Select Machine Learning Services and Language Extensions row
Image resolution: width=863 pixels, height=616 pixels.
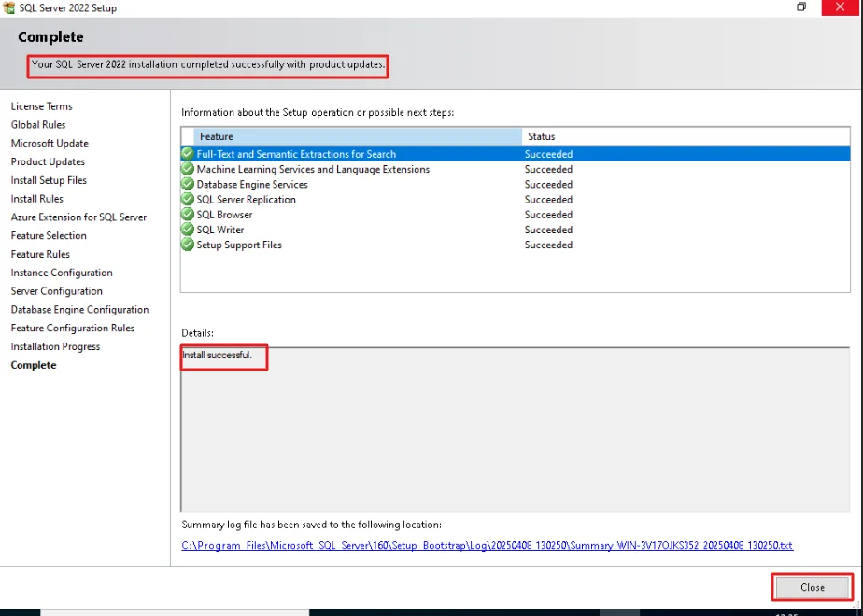[516, 169]
